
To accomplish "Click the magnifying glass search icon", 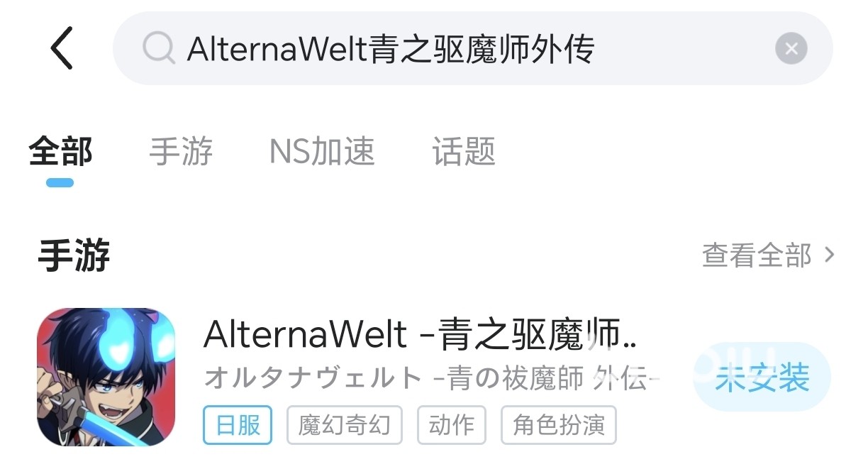I will coord(158,48).
